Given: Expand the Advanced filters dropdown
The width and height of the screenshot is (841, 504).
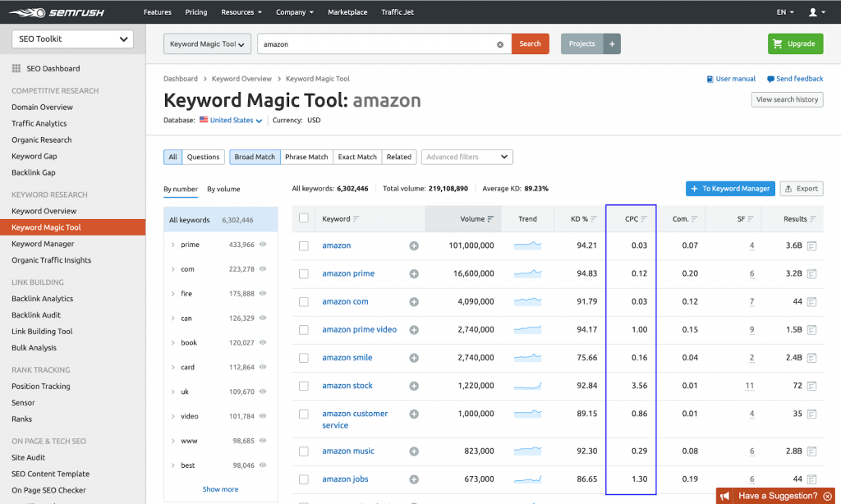Looking at the screenshot, I should 466,157.
